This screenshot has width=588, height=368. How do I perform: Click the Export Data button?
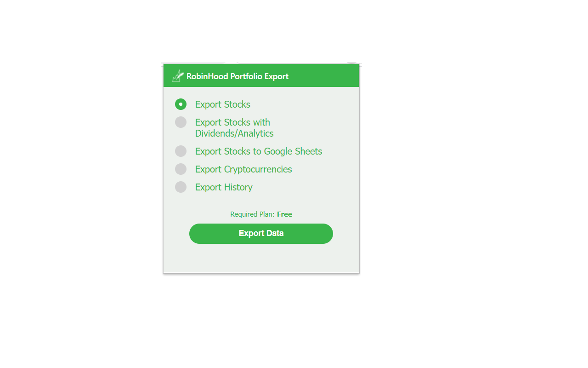pyautogui.click(x=261, y=233)
